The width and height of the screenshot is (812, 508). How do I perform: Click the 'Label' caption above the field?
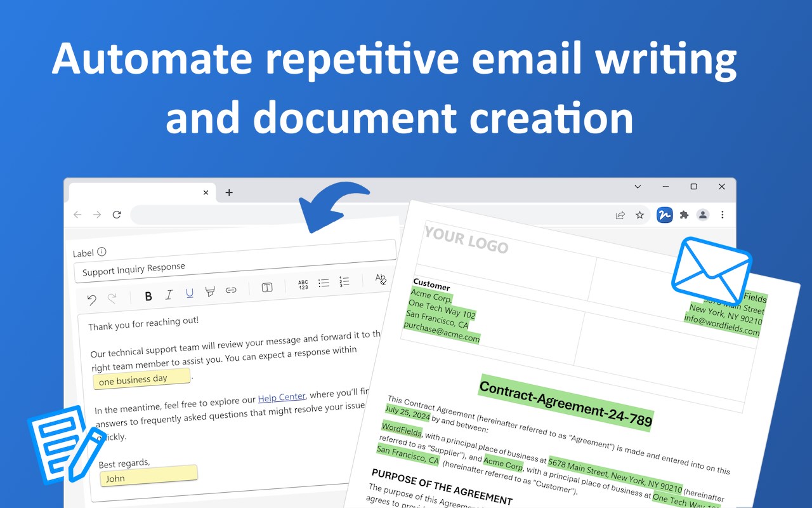(x=83, y=253)
